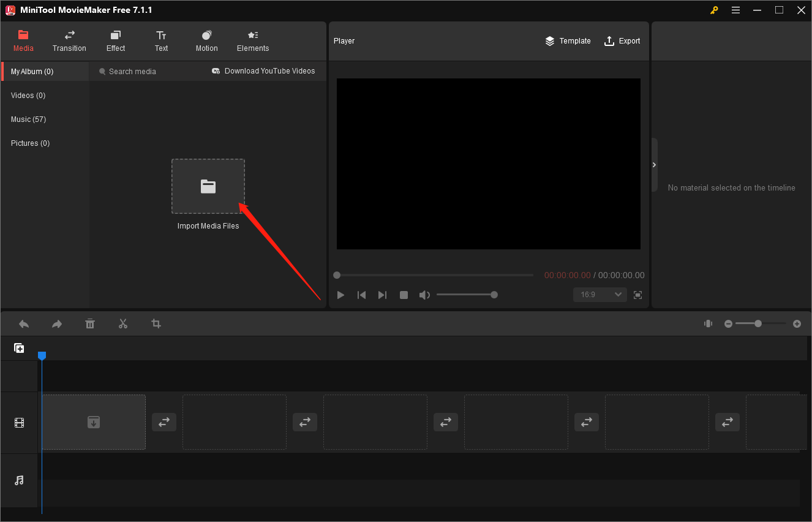This screenshot has height=522, width=812.
Task: Click timeline zoom in plus icon
Action: 797,323
